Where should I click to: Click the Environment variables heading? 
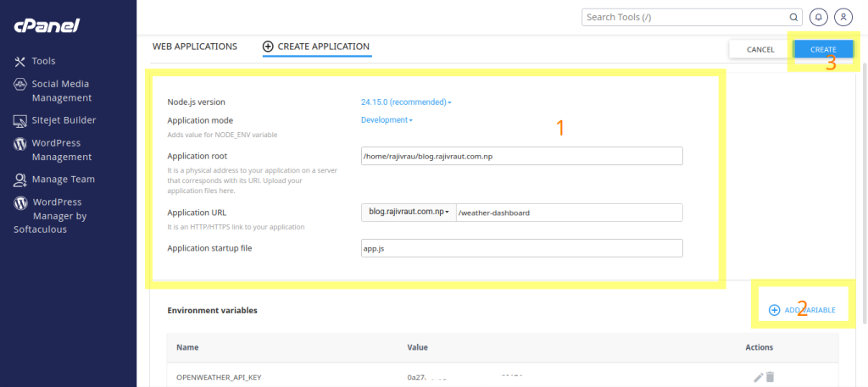[212, 311]
